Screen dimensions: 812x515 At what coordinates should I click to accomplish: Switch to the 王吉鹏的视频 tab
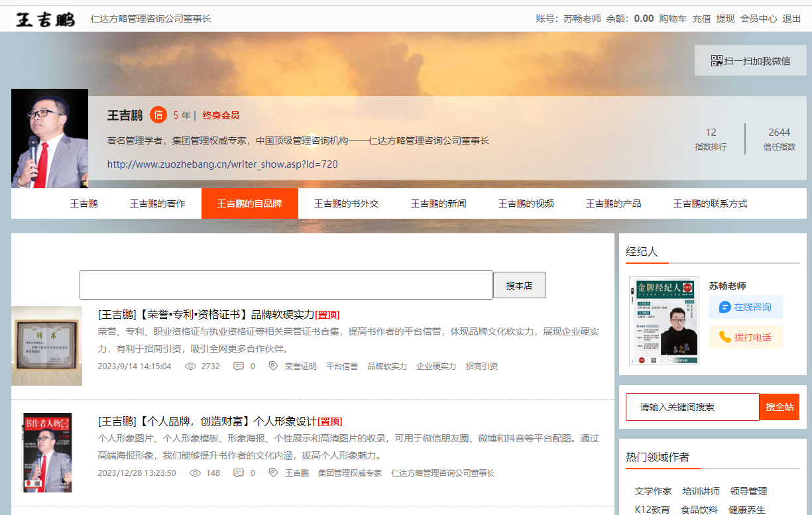[526, 203]
